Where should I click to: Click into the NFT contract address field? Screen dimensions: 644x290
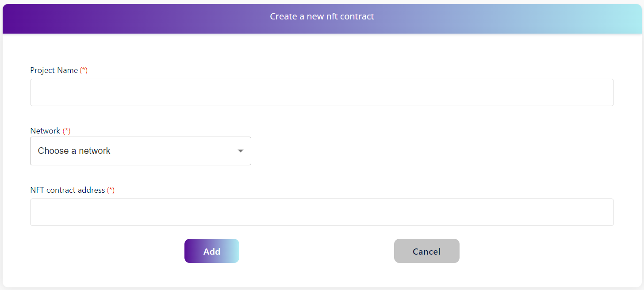coord(322,212)
